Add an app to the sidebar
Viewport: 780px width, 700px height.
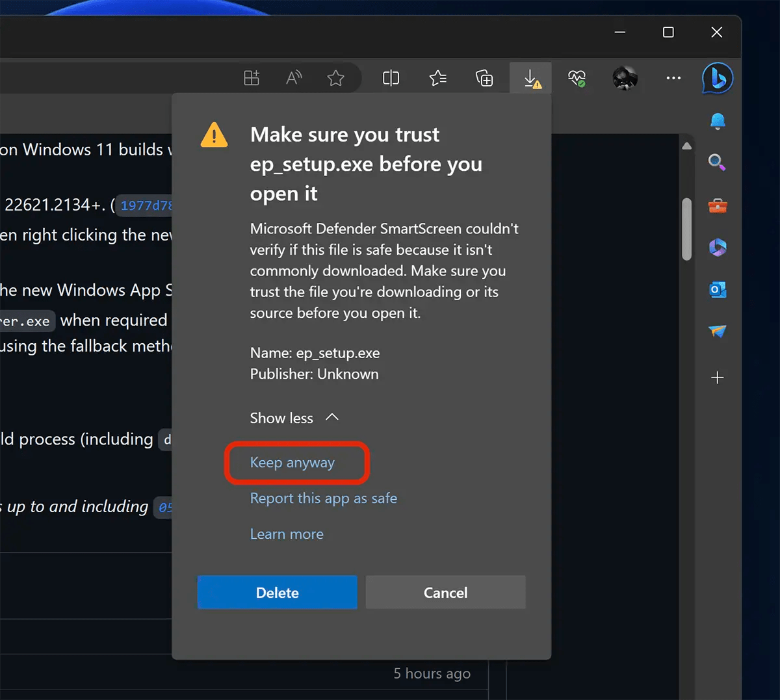click(717, 377)
